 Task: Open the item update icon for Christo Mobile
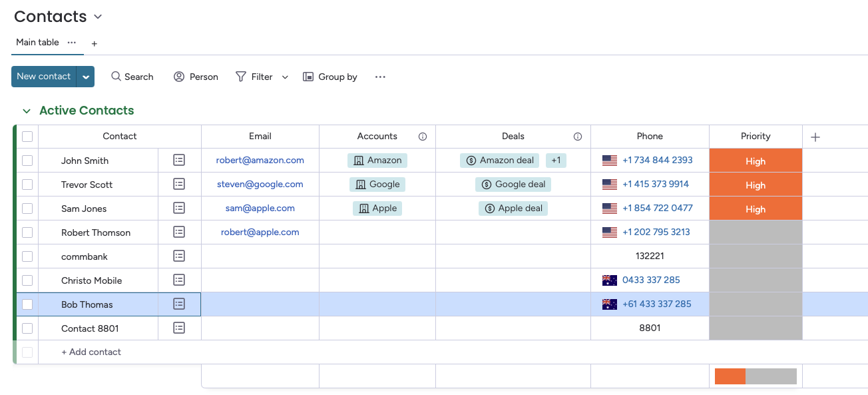(x=179, y=280)
